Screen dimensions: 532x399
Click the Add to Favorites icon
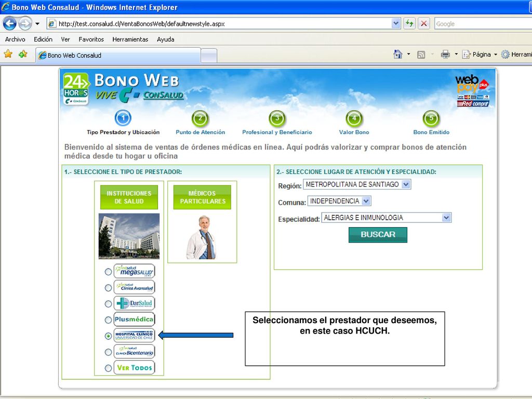coord(23,54)
